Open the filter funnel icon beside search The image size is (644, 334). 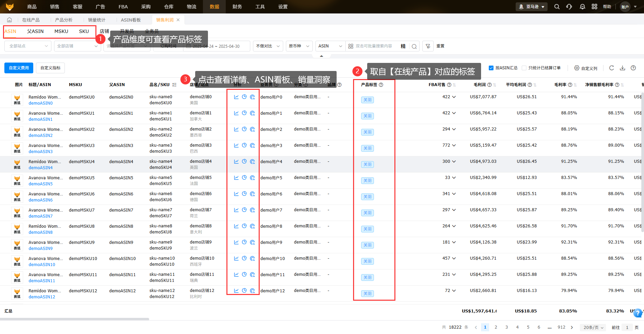tap(428, 46)
